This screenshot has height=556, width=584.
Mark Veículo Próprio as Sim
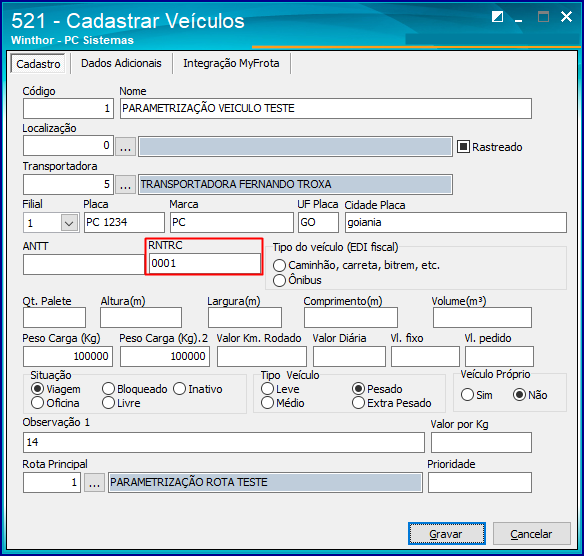pyautogui.click(x=467, y=395)
